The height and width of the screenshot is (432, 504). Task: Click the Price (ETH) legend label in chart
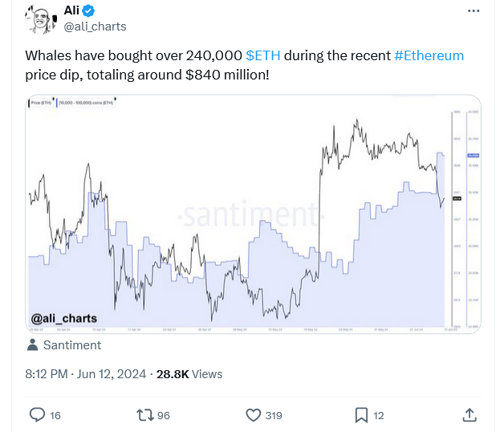pos(41,103)
